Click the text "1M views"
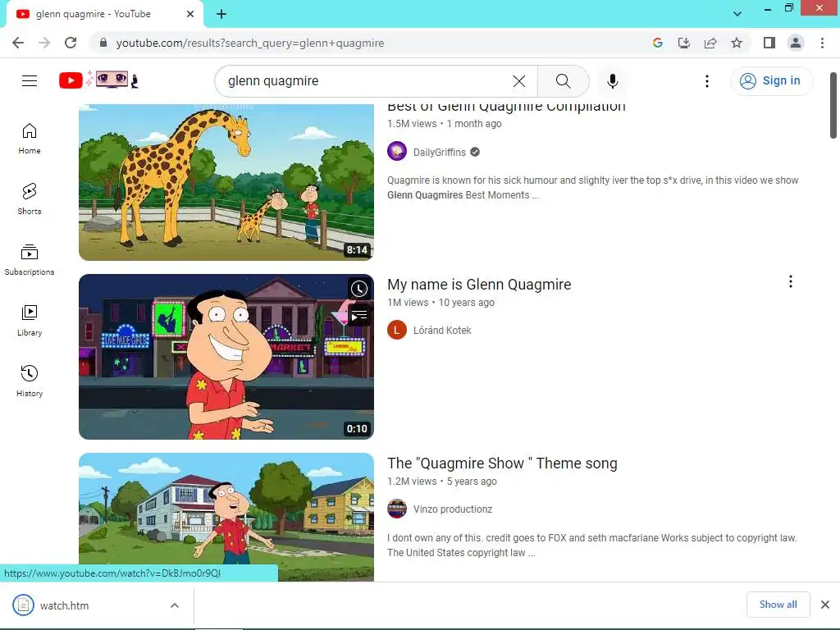840x630 pixels. point(408,303)
